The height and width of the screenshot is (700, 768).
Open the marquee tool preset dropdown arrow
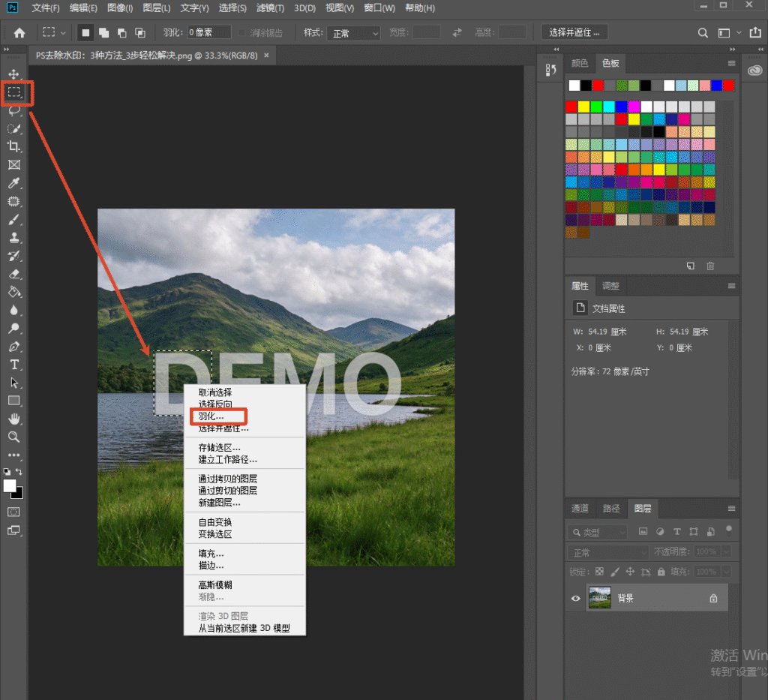63,33
